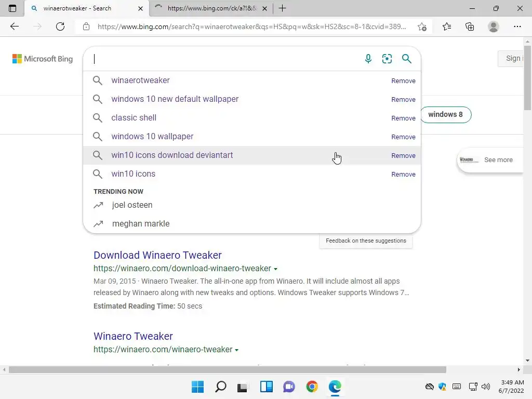532x399 pixels.
Task: Open the network icon in system tray
Action: 473,387
